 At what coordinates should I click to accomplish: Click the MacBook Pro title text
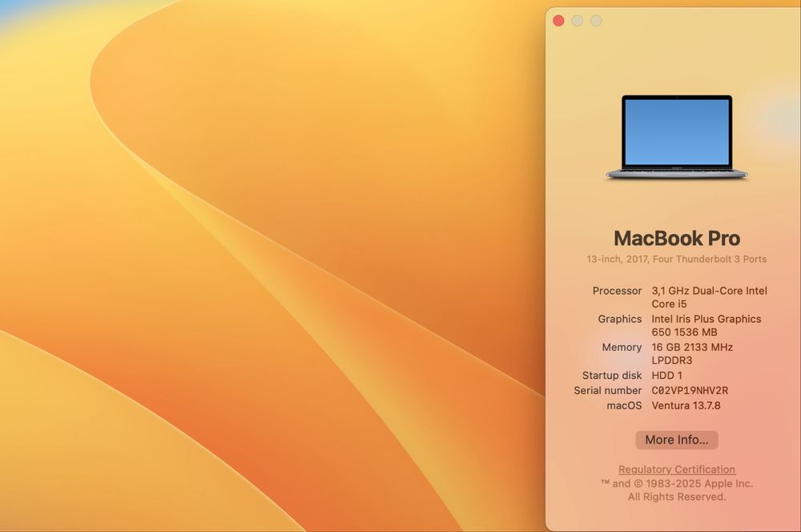676,238
